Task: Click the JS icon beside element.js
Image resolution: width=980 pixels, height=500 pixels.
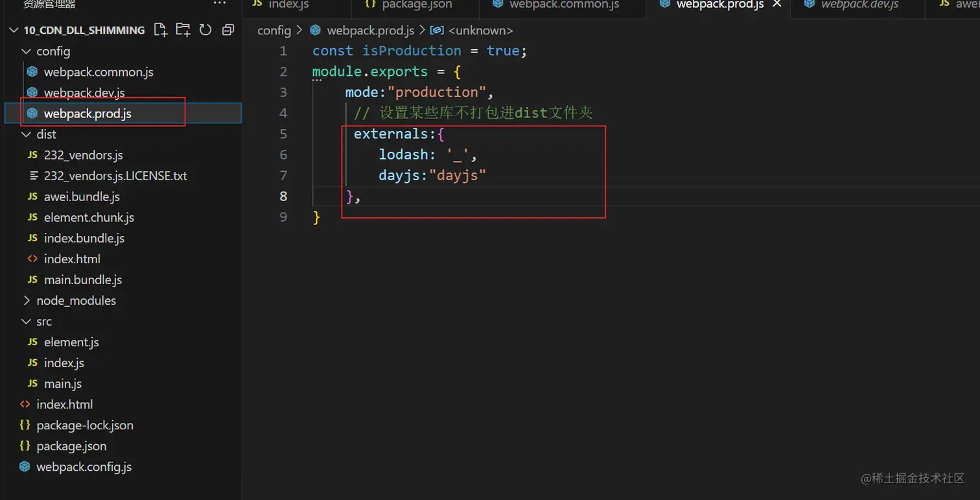Action: click(x=32, y=342)
